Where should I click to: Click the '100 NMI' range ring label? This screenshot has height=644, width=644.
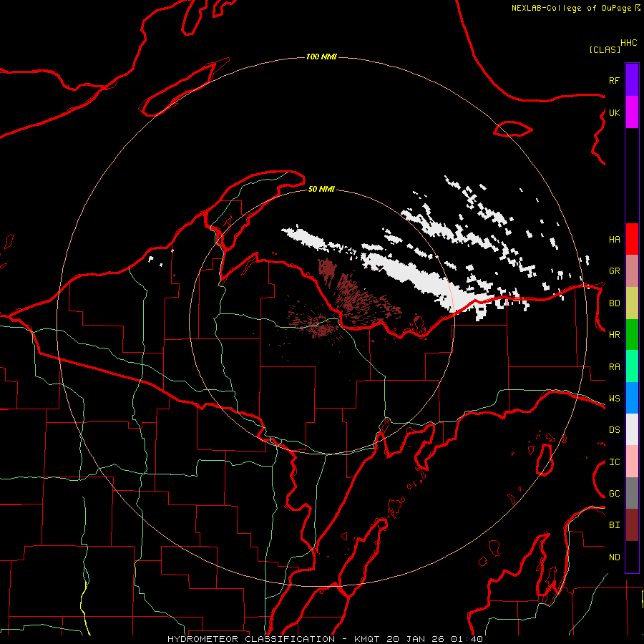point(321,57)
